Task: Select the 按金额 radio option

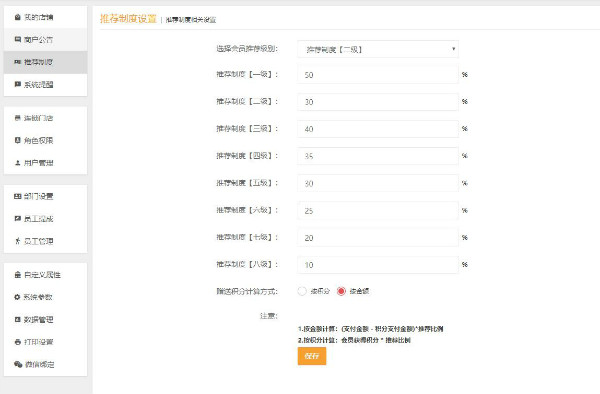Action: click(x=341, y=291)
